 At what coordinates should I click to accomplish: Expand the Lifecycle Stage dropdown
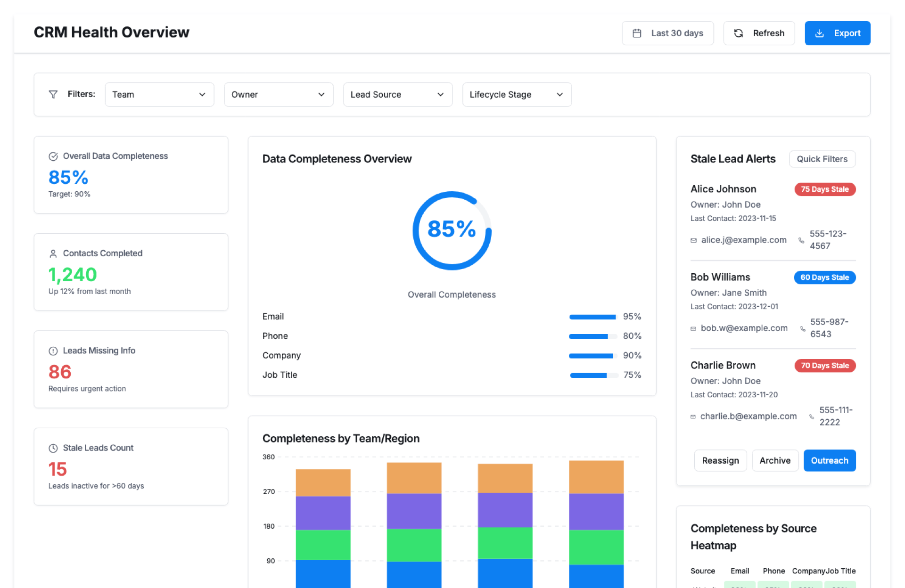[517, 95]
